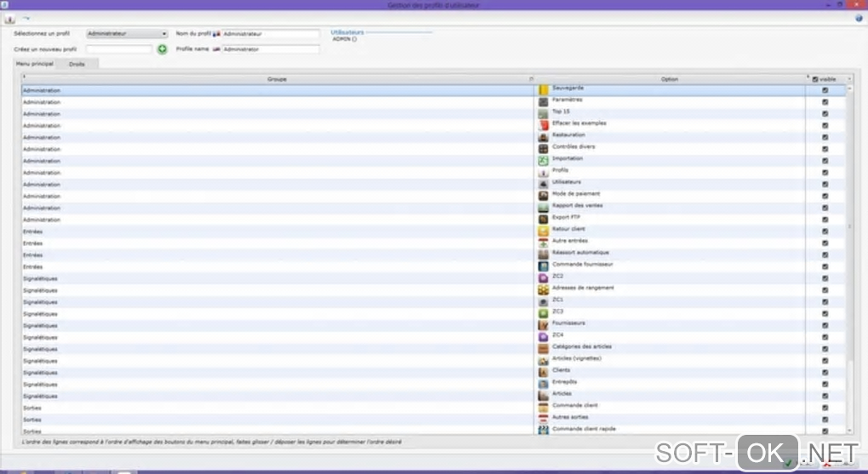868x474 pixels.
Task: Switch to the Droits tab
Action: (77, 64)
